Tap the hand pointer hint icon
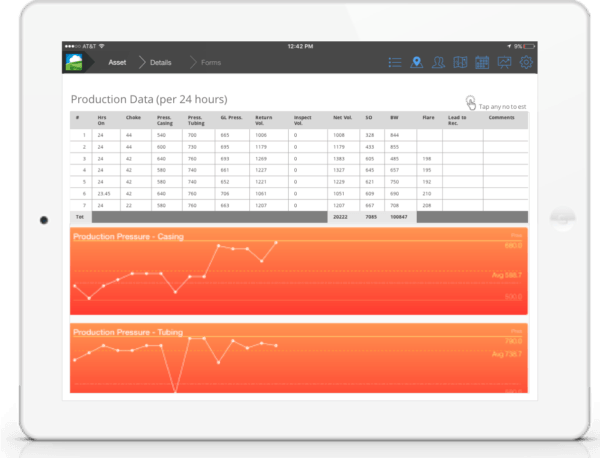The height and width of the screenshot is (458, 600). [471, 103]
